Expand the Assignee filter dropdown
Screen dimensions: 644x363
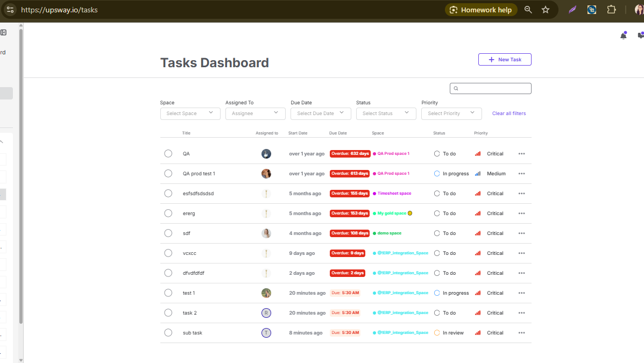[x=255, y=113]
